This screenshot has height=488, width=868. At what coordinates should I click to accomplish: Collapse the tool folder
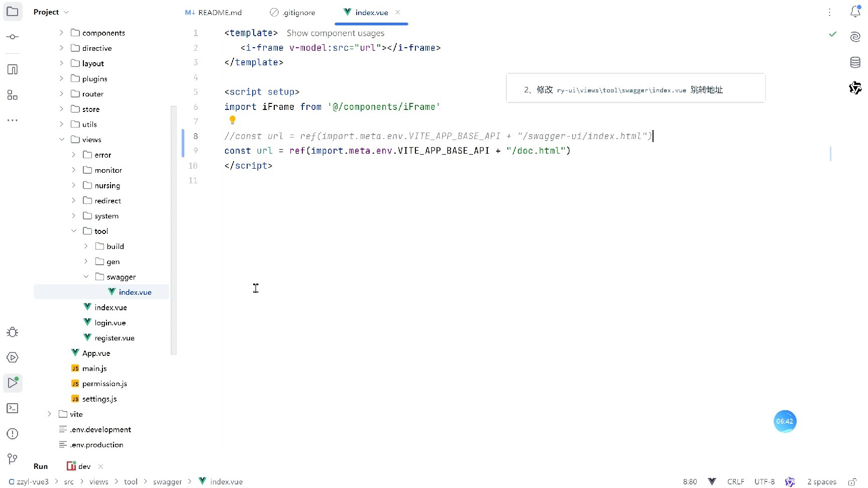coord(73,231)
